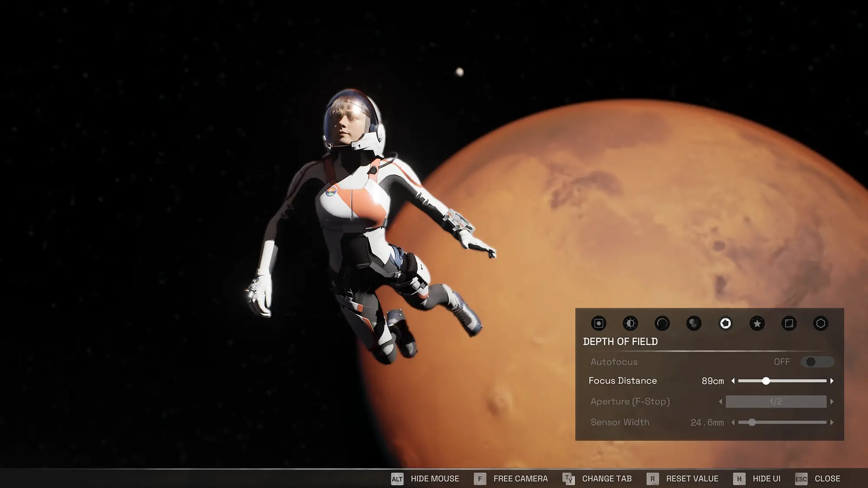
Task: Click the 89cm focus distance value
Action: click(x=713, y=381)
